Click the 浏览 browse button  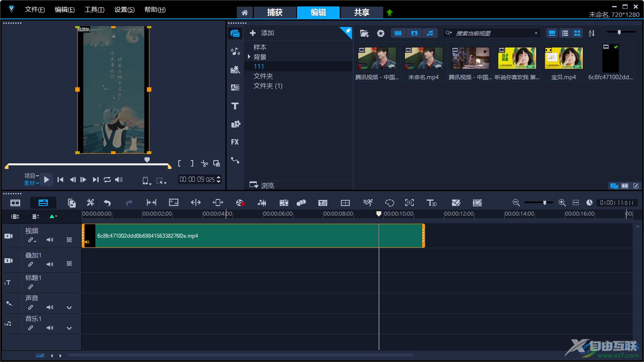[262, 185]
